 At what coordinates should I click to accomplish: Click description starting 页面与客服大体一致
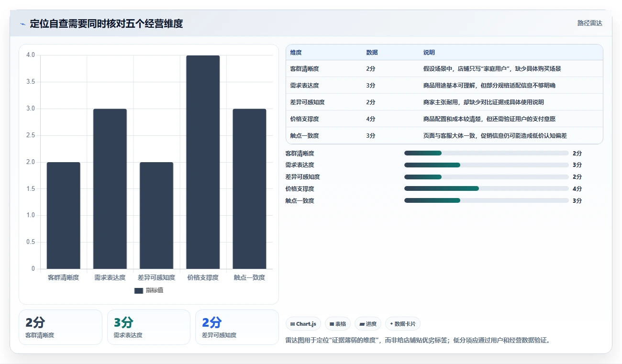495,136
